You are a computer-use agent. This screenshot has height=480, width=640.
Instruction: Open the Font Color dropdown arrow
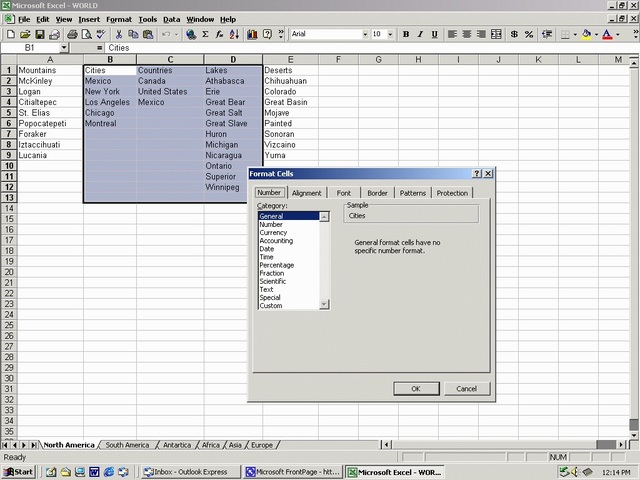618,34
